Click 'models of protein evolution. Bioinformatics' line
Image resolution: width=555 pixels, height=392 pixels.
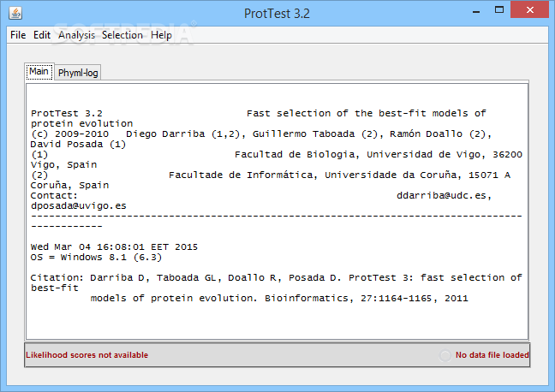click(279, 298)
